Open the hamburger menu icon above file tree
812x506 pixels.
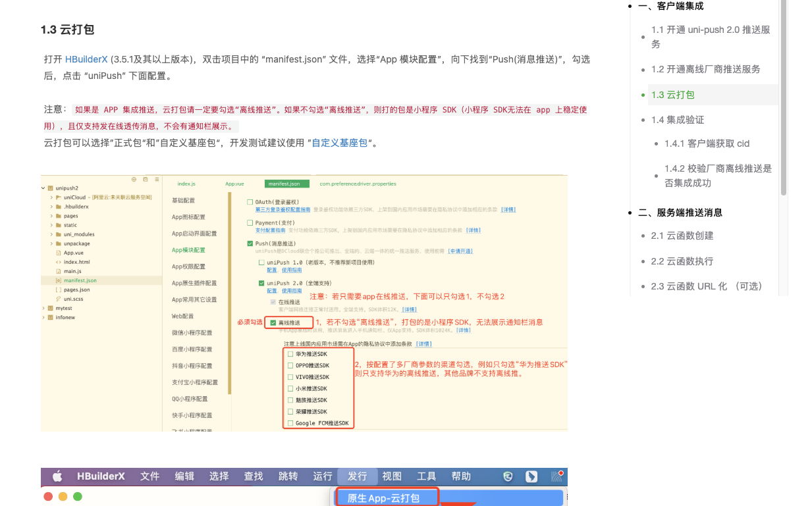(157, 179)
